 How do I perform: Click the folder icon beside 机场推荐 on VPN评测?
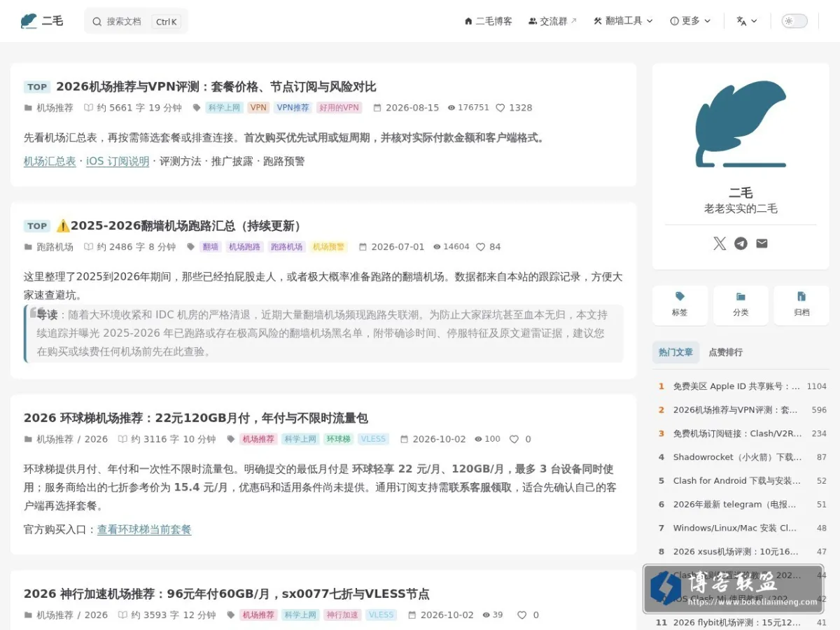click(x=28, y=108)
